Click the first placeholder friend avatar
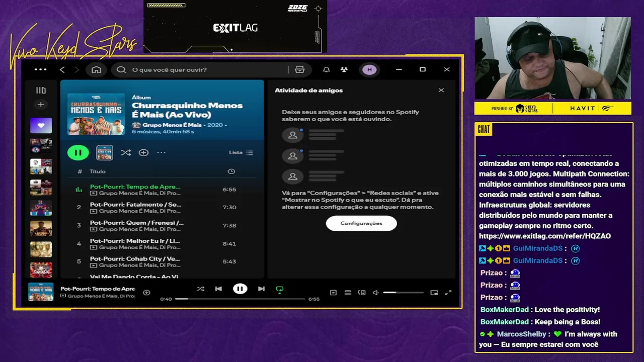This screenshot has width=644, height=362. pos(292,135)
